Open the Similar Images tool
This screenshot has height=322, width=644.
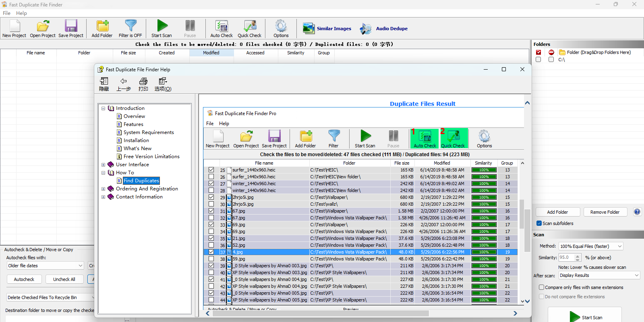point(327,29)
